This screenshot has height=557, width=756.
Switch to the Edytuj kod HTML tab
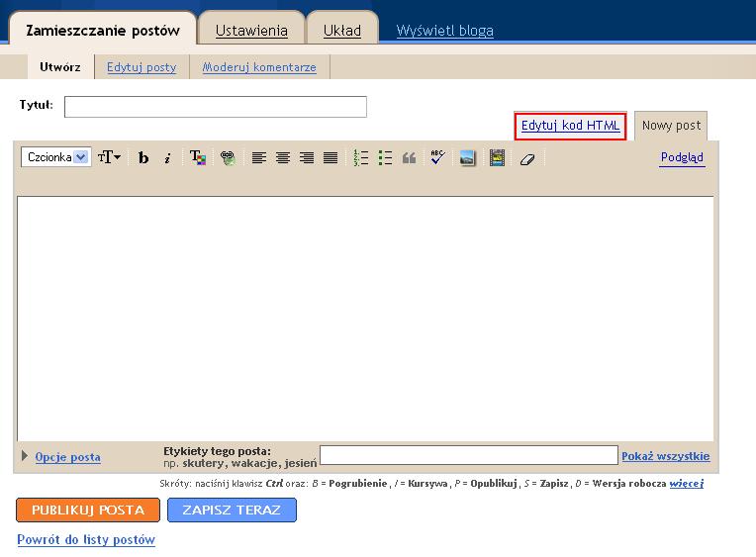click(x=570, y=126)
